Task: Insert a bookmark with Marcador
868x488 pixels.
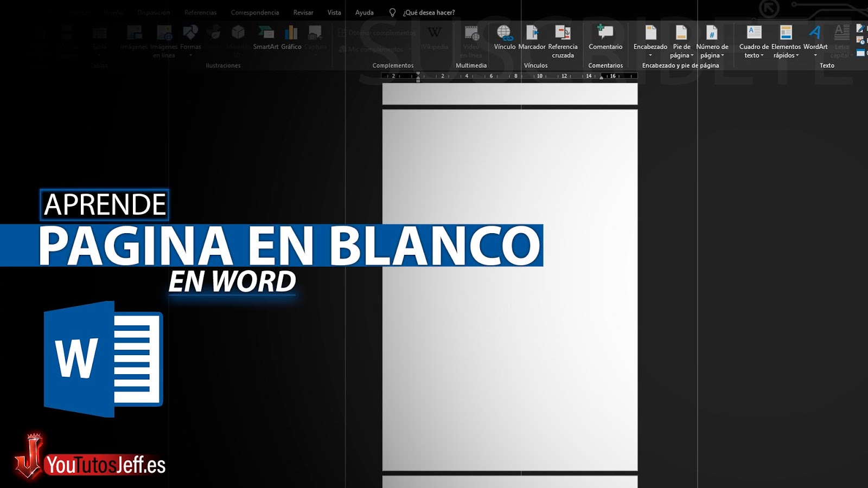Action: coord(532,38)
